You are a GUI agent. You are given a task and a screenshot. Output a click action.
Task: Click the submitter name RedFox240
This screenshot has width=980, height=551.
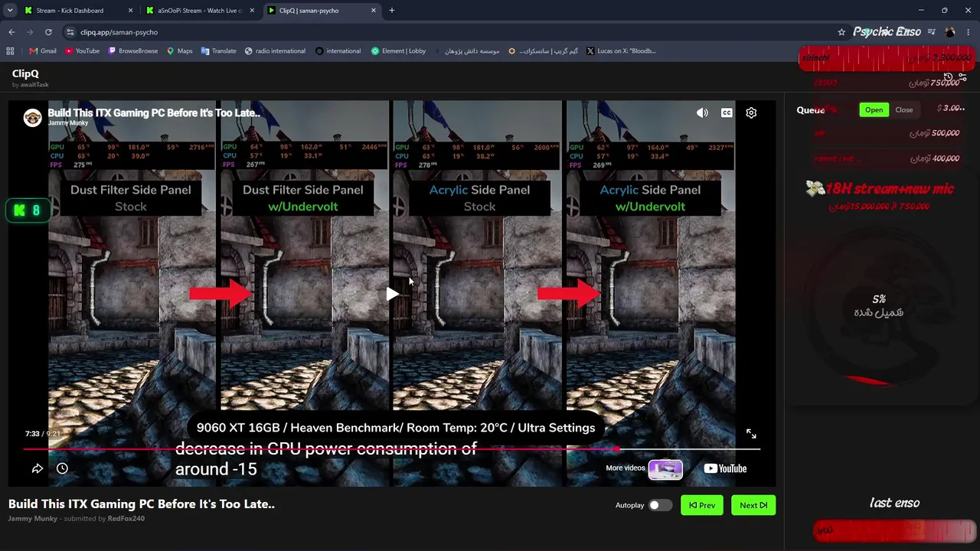pyautogui.click(x=126, y=519)
